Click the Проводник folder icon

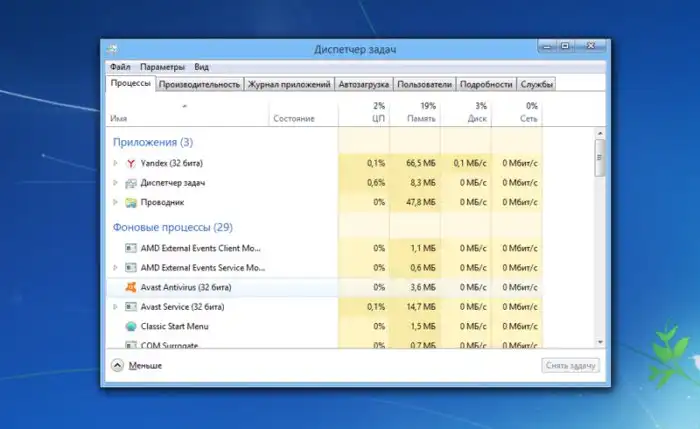130,202
